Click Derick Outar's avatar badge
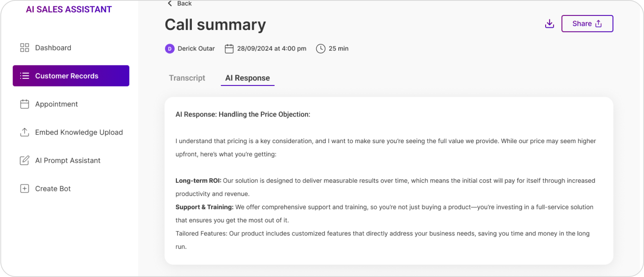 (170, 49)
